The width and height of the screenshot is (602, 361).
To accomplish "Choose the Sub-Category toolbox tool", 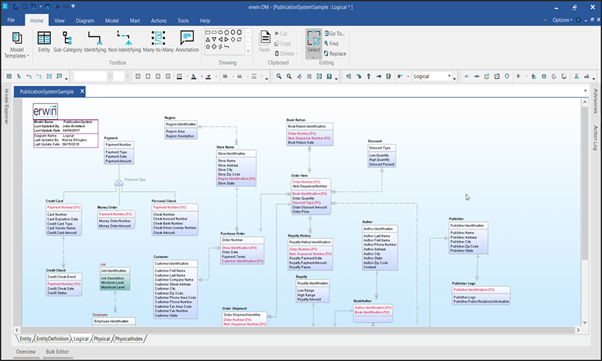I will tap(68, 42).
